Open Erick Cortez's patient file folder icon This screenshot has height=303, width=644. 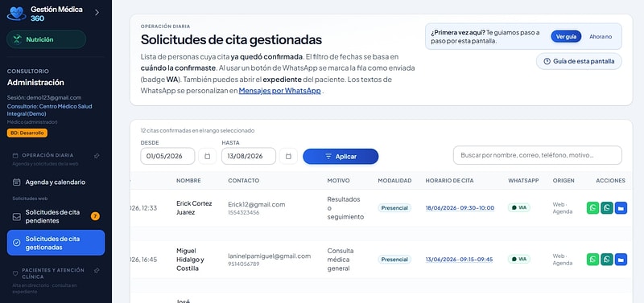pyautogui.click(x=621, y=208)
